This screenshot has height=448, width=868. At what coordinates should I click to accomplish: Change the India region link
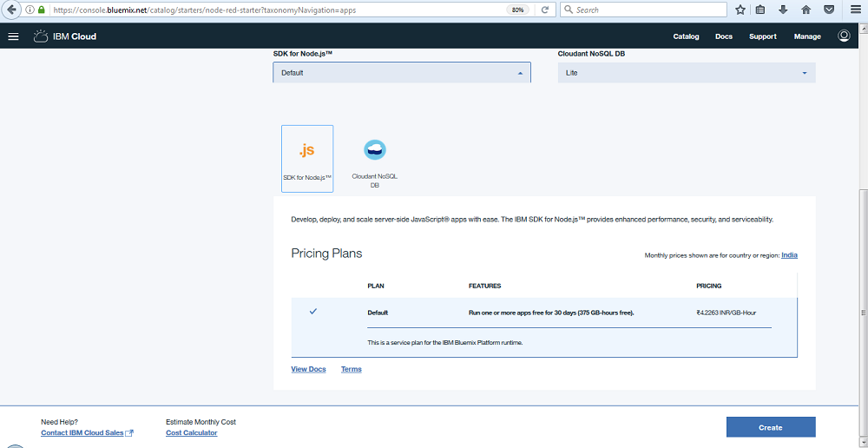[x=789, y=255]
